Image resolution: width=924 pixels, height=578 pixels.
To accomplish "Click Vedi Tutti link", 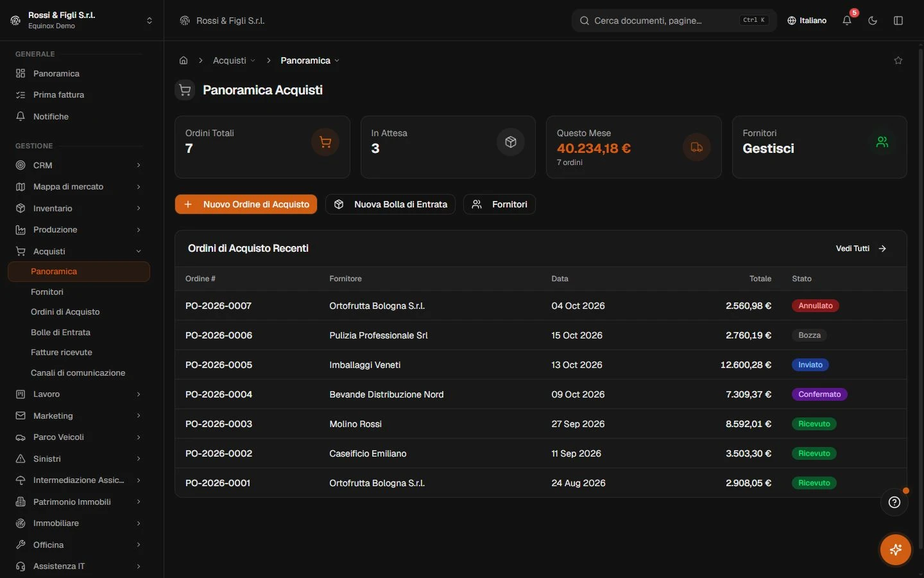I will [x=861, y=249].
